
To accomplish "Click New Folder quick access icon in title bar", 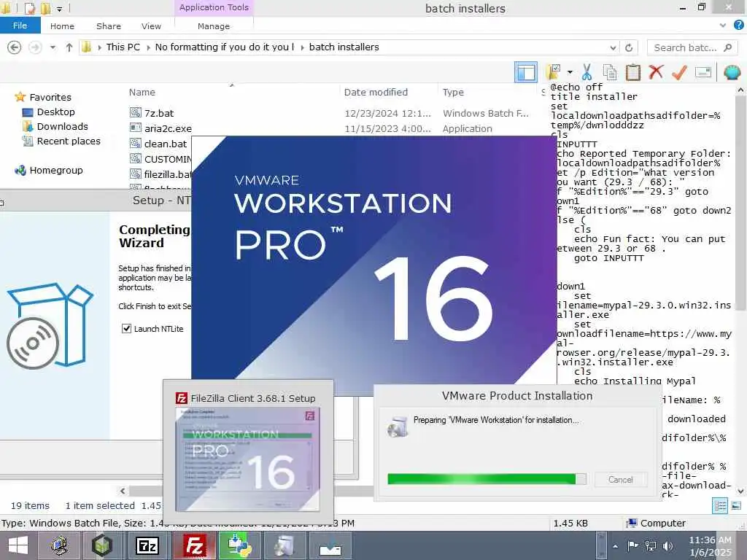I will click(x=45, y=8).
